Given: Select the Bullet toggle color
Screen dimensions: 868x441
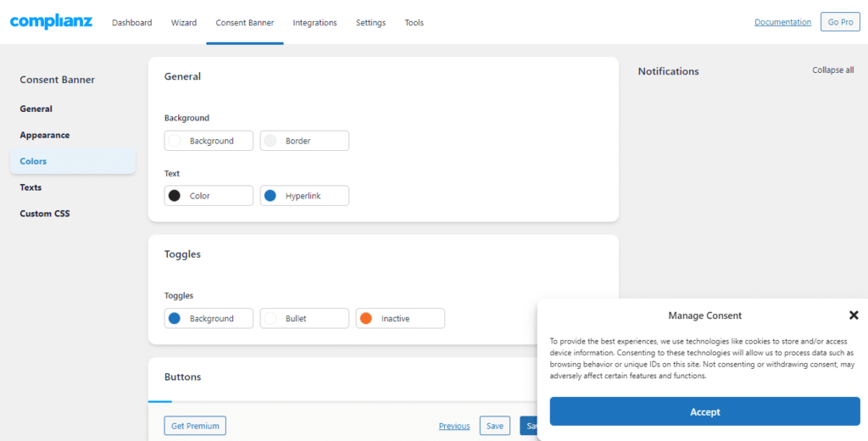Looking at the screenshot, I should coord(304,319).
